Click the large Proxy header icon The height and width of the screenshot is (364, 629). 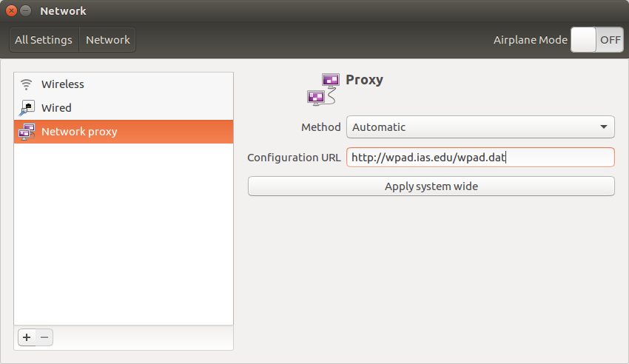pos(323,89)
